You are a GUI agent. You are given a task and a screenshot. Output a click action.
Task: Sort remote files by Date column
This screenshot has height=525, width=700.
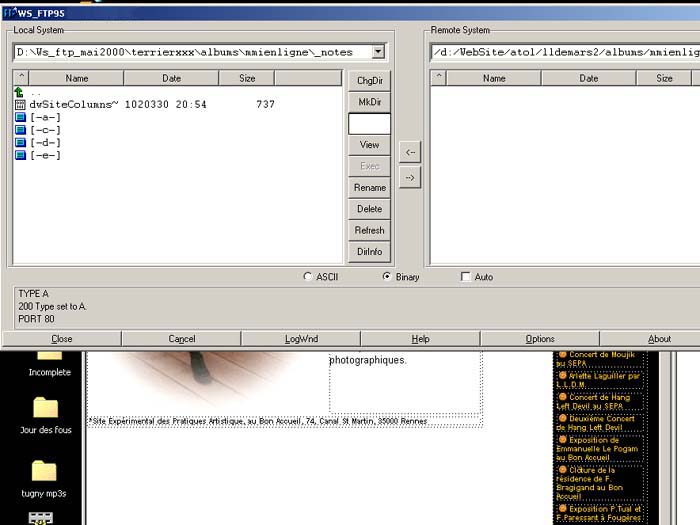[588, 78]
